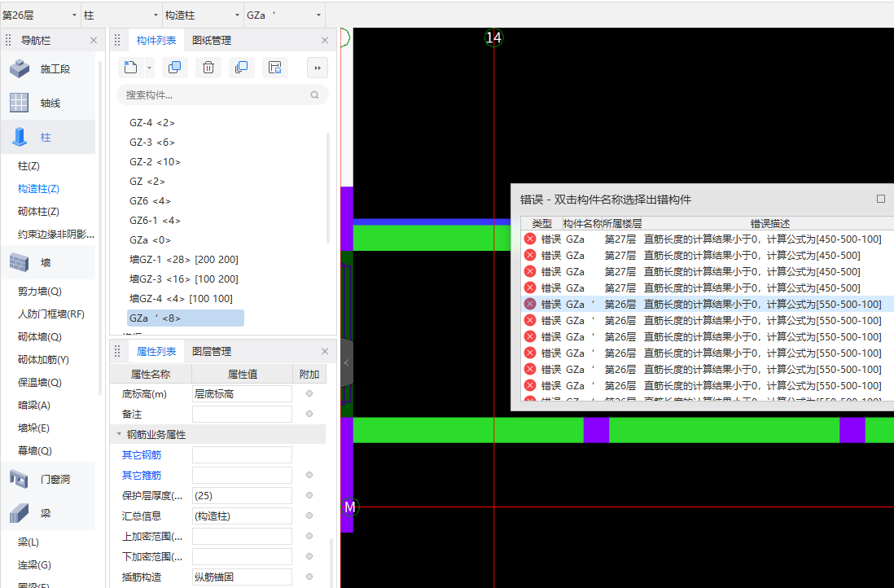Select the 轴线 grid icon
Viewport: 894px width, 588px height.
click(19, 103)
